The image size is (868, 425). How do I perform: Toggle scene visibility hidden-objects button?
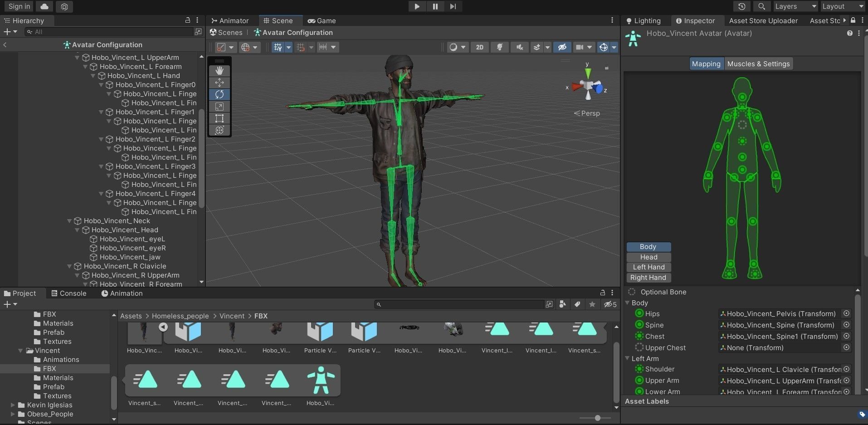562,47
